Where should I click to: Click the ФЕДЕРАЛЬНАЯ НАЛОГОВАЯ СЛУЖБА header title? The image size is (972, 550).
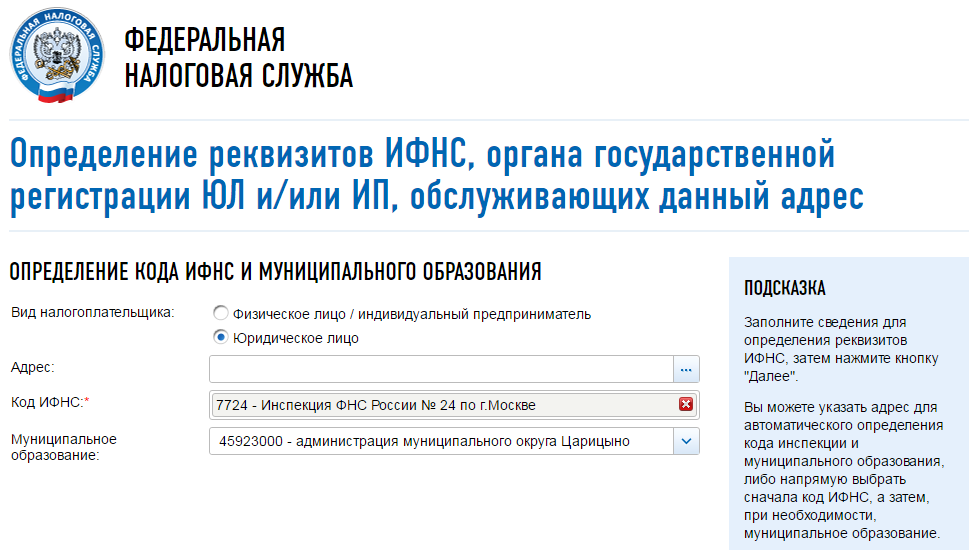239,58
